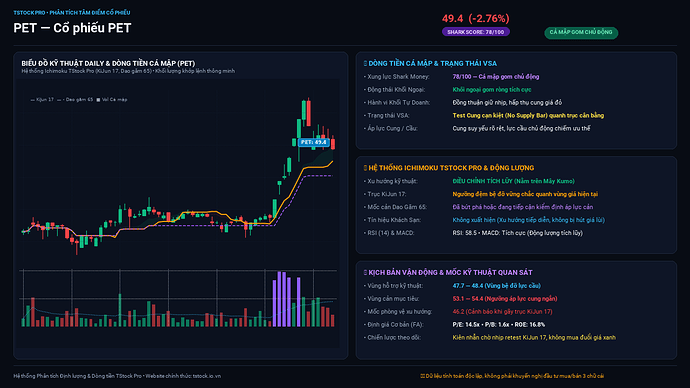
Task: Click the Áp lực Cung / Cầu label
Action: (393, 128)
